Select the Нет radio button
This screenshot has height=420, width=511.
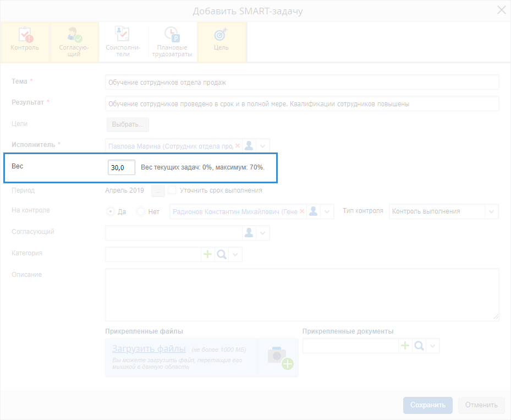pos(141,211)
